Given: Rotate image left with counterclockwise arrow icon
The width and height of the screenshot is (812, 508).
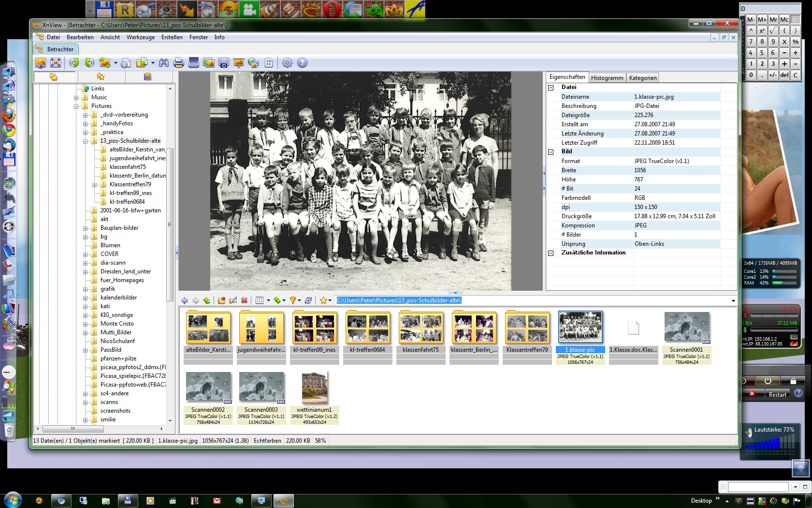Looking at the screenshot, I should click(74, 63).
